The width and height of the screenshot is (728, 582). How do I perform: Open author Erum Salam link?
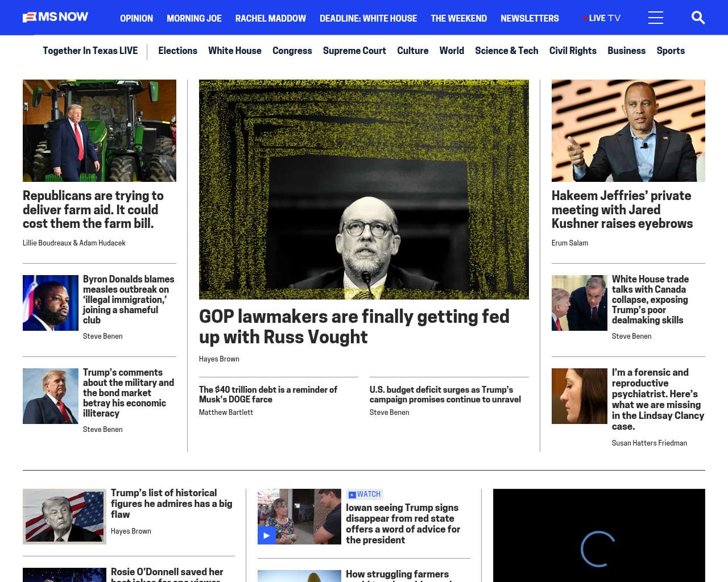click(570, 243)
